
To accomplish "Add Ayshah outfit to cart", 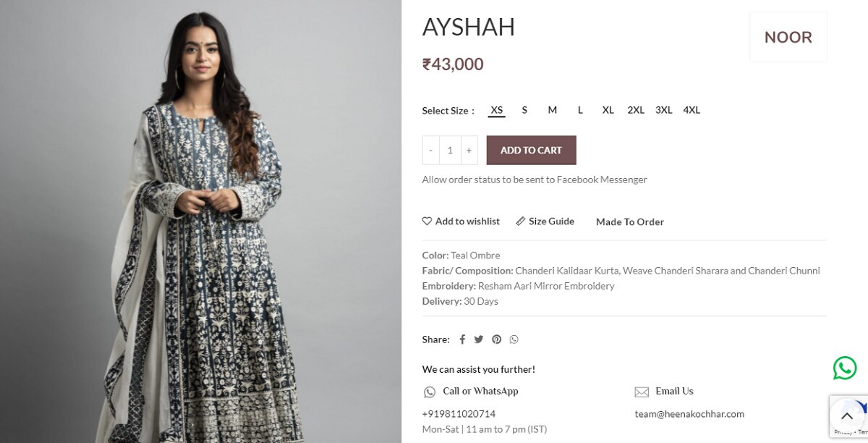I will 531,150.
